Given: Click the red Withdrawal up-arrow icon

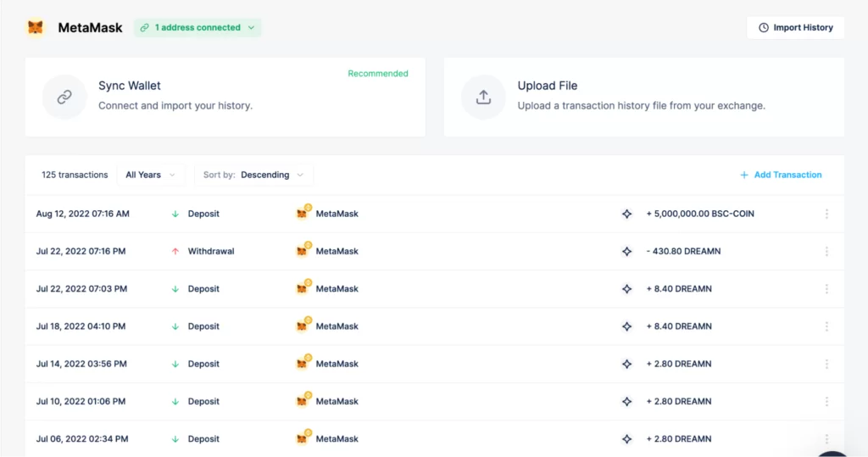Looking at the screenshot, I should [x=175, y=252].
